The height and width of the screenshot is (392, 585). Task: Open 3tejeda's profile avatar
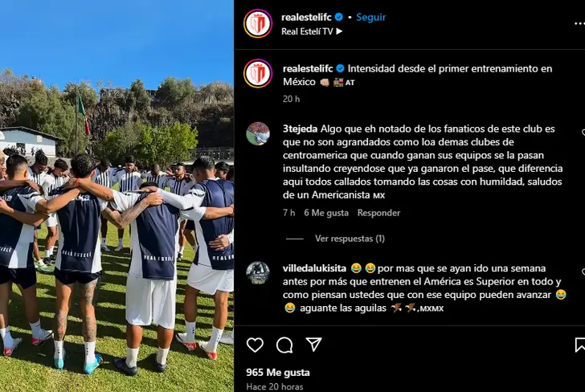(258, 133)
